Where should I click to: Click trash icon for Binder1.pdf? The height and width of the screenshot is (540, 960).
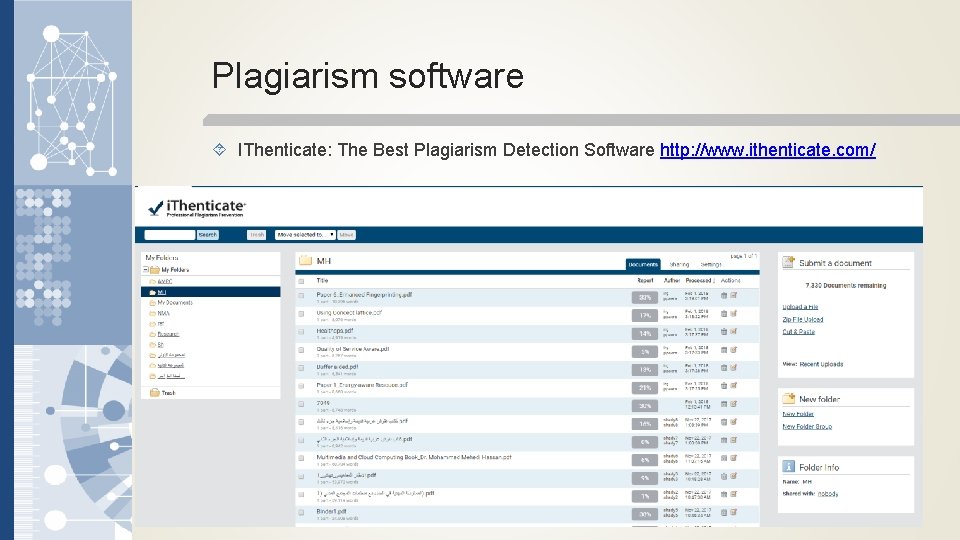click(724, 512)
